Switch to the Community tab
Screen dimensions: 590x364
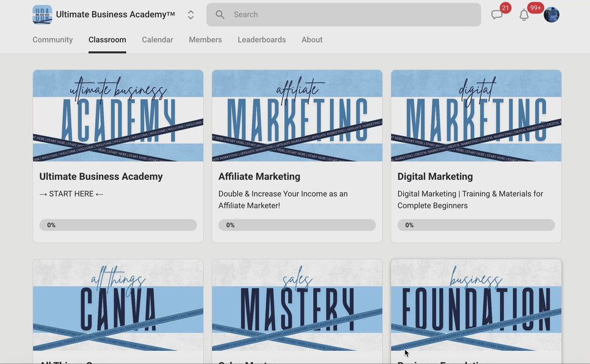tap(52, 40)
